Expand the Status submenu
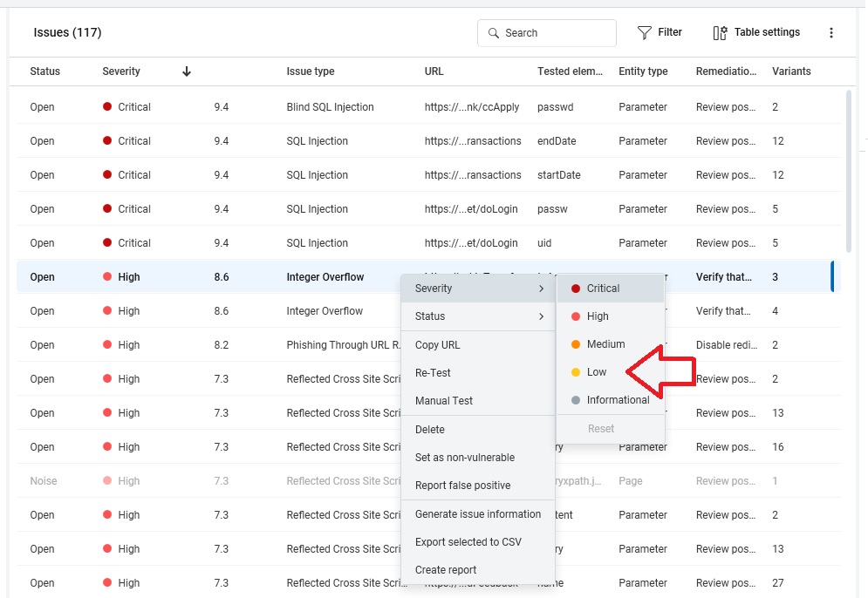Image resolution: width=868 pixels, height=598 pixels. click(x=477, y=316)
